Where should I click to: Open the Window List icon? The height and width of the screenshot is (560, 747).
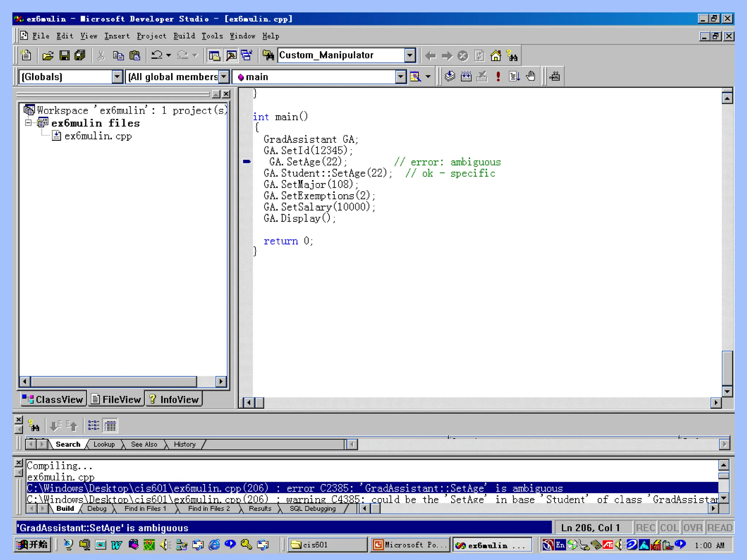pos(247,55)
